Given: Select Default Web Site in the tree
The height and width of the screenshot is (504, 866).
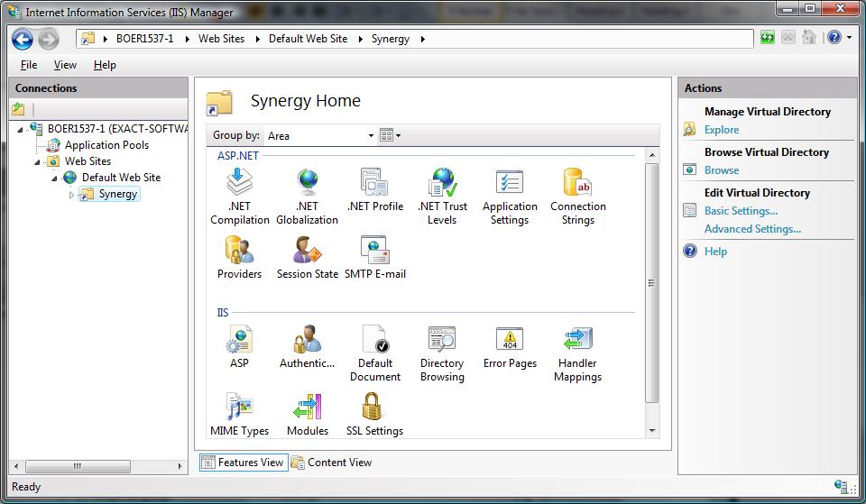Looking at the screenshot, I should click(x=121, y=178).
